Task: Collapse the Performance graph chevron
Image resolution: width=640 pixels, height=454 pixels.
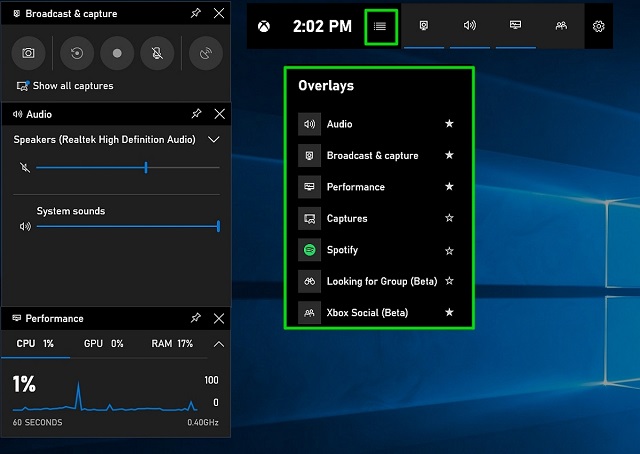Action: [219, 344]
